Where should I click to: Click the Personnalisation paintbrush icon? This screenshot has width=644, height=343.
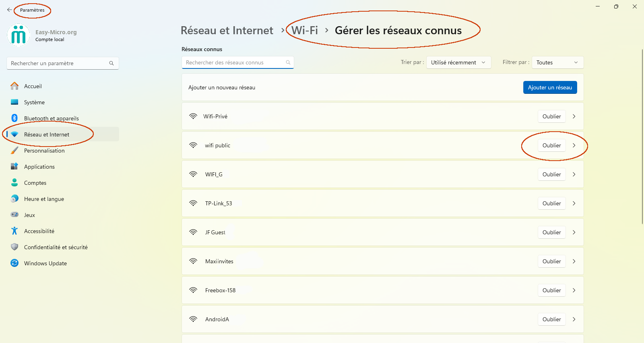[14, 150]
